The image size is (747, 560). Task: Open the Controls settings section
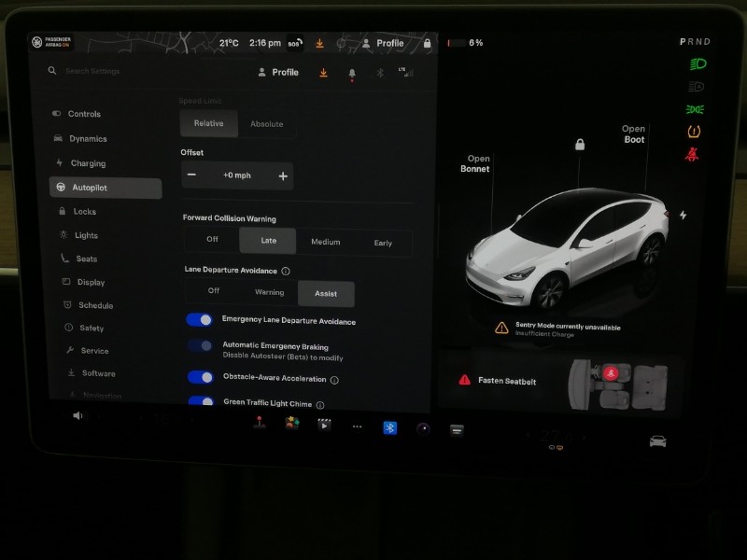click(78, 114)
